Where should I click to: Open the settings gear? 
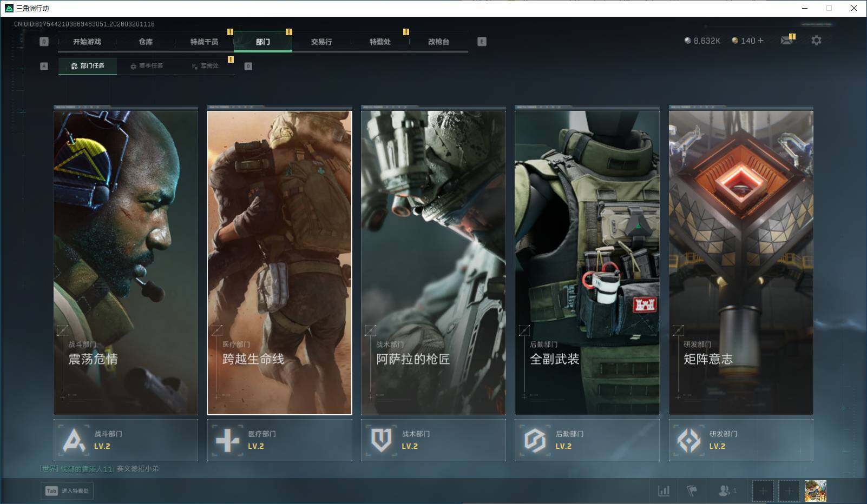816,41
